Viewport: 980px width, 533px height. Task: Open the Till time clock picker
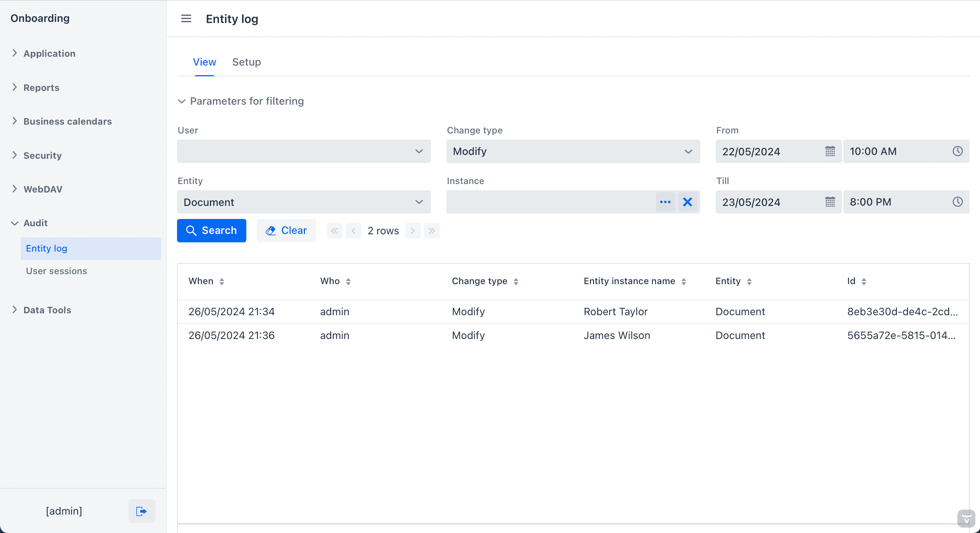tap(957, 202)
